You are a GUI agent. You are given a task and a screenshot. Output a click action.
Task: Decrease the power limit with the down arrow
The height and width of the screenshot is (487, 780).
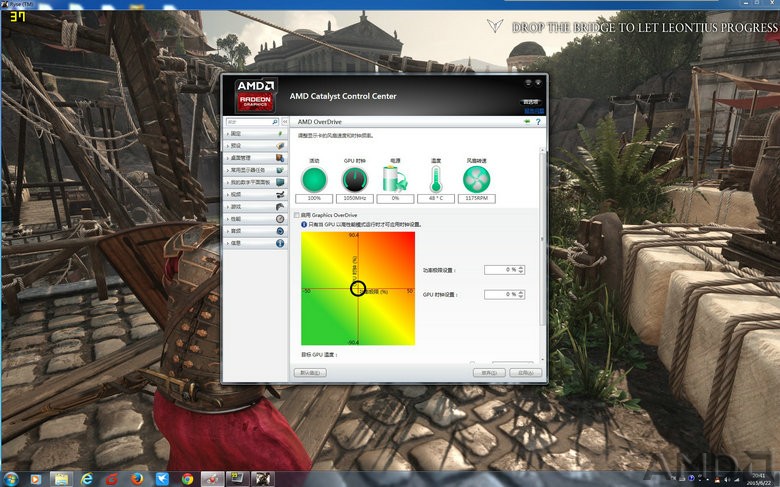tap(521, 272)
